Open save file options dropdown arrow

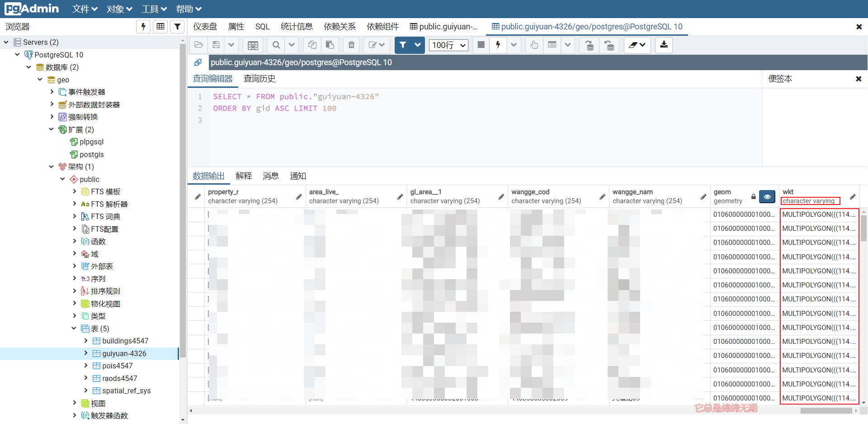(x=231, y=45)
